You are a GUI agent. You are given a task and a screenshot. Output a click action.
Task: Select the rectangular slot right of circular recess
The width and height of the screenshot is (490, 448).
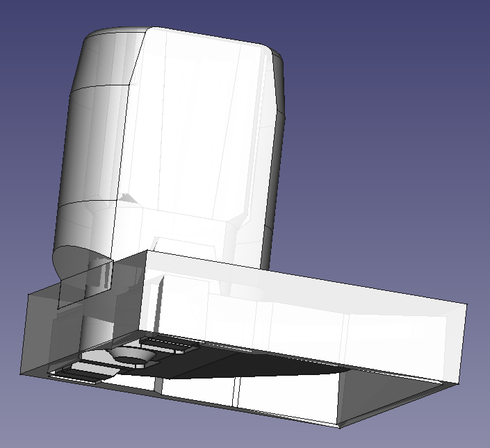coord(167,344)
